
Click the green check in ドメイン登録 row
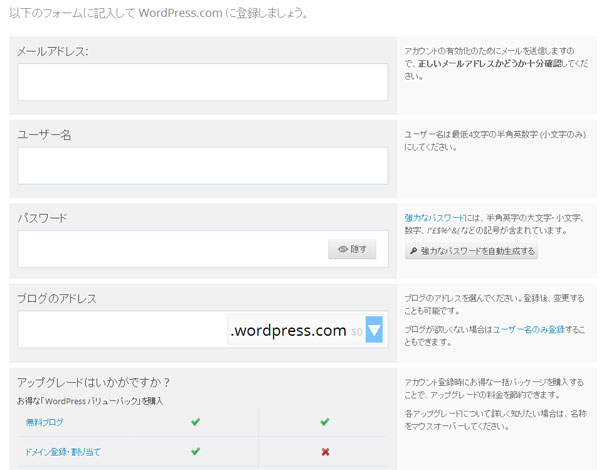[x=196, y=451]
